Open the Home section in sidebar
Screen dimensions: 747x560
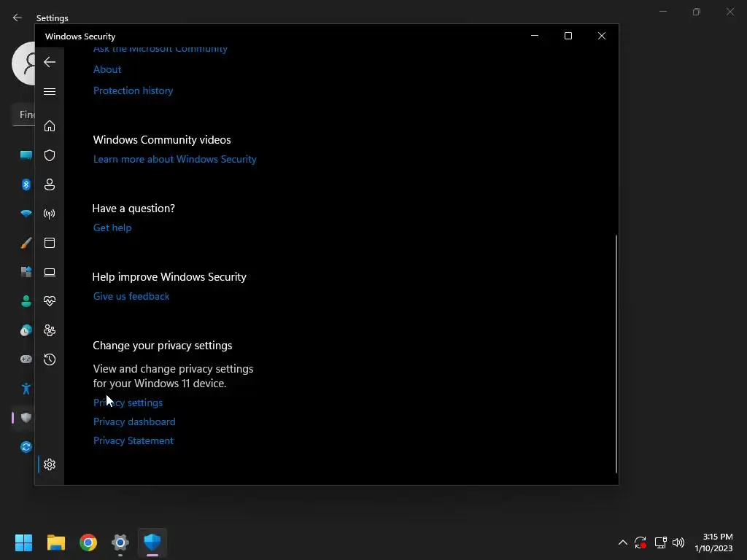click(x=50, y=126)
